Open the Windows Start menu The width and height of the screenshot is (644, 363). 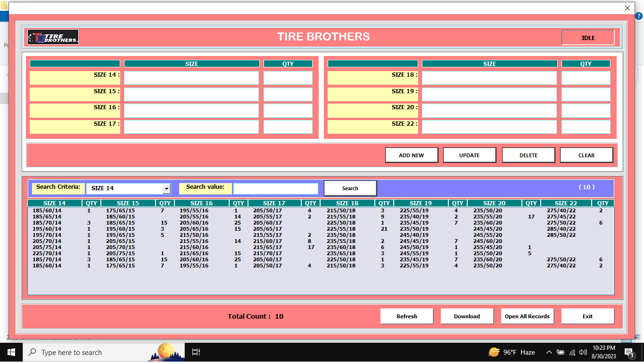point(11,352)
